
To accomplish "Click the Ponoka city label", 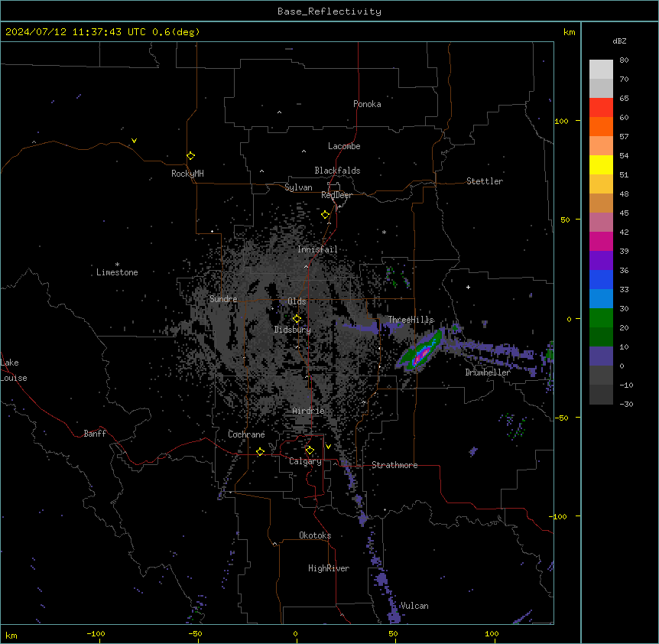I will tap(367, 104).
